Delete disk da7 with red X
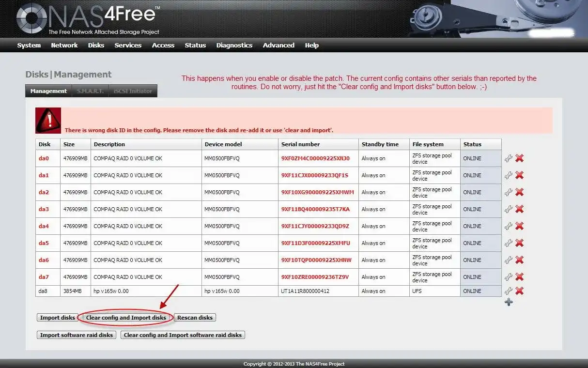 click(x=519, y=277)
